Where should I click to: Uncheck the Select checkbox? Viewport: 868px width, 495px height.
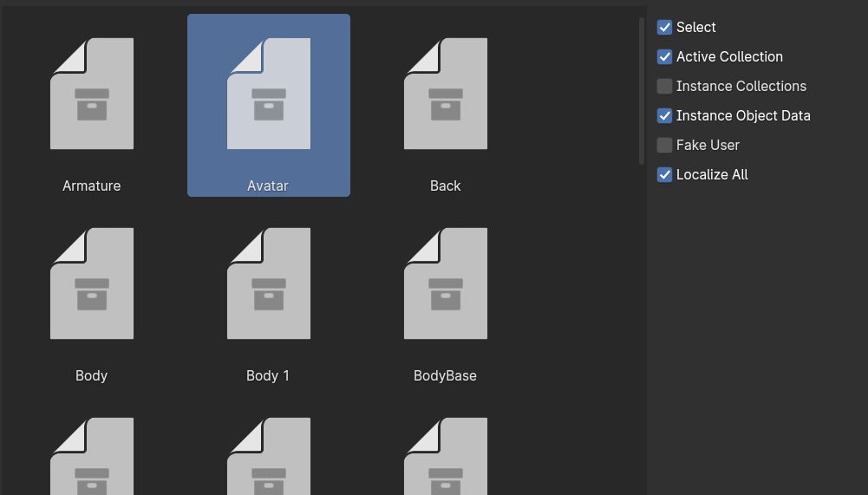[x=664, y=27]
